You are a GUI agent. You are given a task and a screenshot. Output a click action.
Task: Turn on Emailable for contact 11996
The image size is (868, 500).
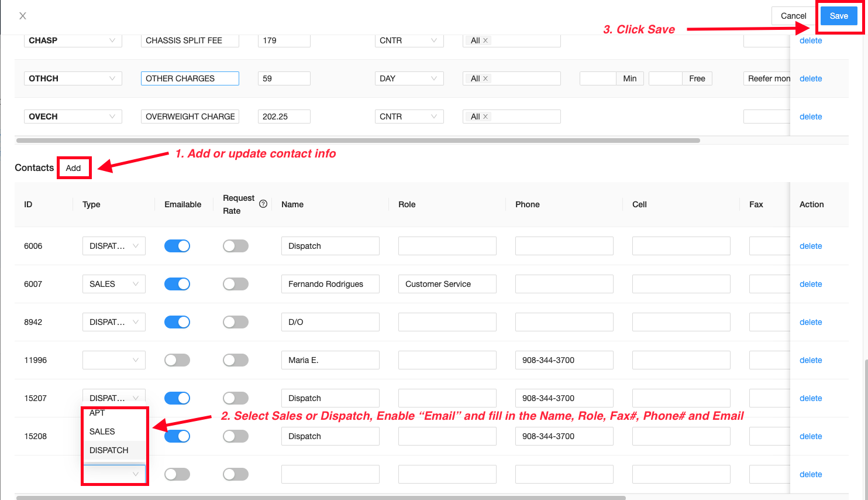click(x=177, y=360)
